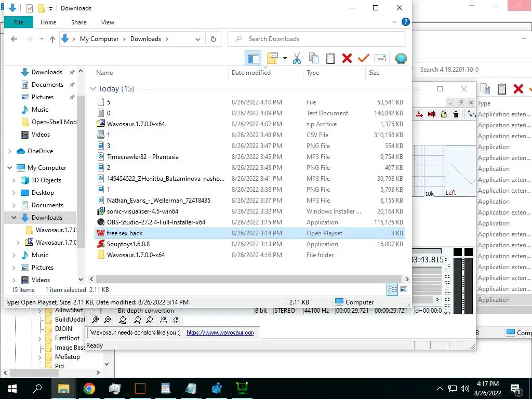Screen dimensions: 532x399
Task: Click the orange checkmark Properties icon
Action: pyautogui.click(x=363, y=58)
